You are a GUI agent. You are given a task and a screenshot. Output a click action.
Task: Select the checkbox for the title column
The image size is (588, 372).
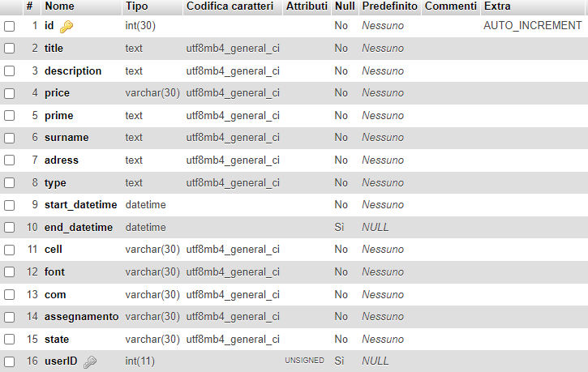tap(10, 49)
